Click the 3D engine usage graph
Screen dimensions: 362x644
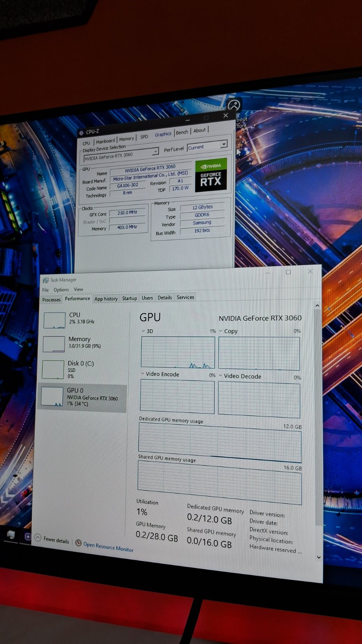(178, 353)
